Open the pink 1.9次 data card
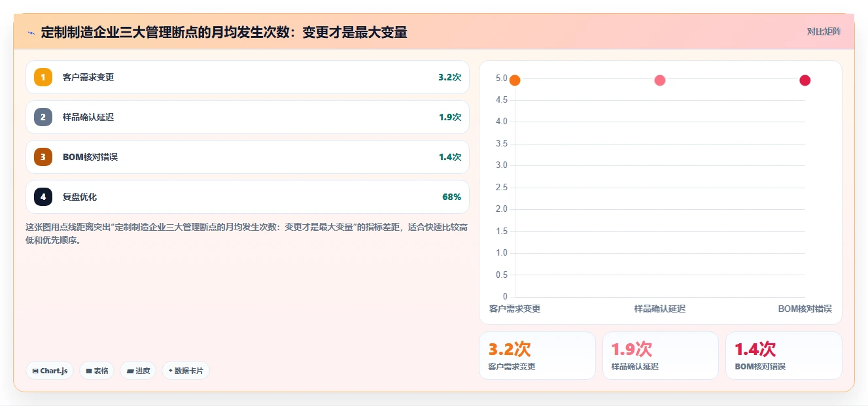The image size is (868, 406). (x=661, y=356)
